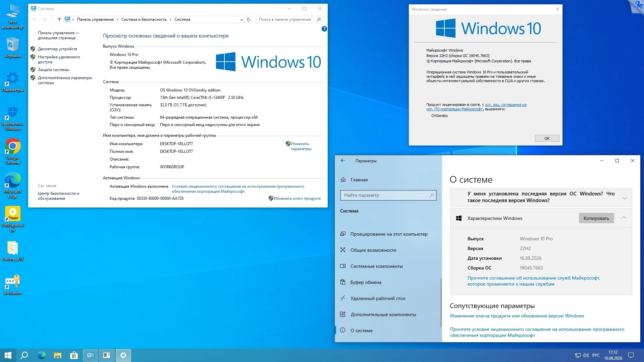Open the Patches_FIX folder on desktop
This screenshot has width=644, height=362.
pos(12,251)
